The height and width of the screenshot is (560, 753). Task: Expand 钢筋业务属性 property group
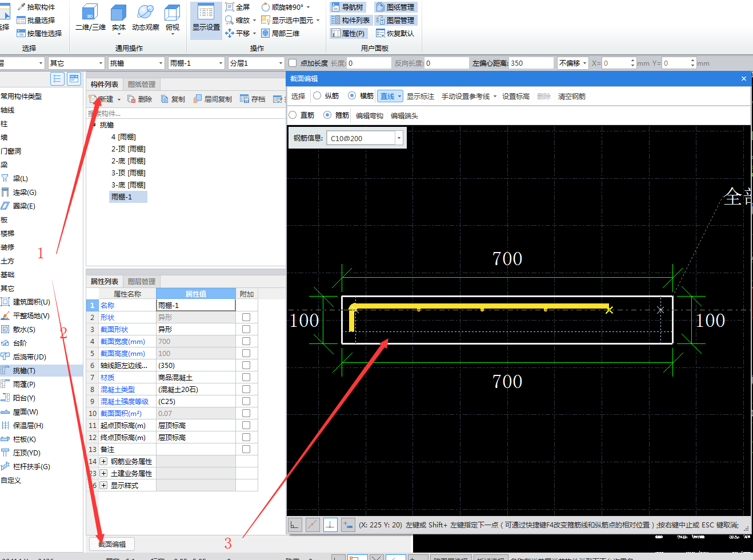(x=103, y=461)
